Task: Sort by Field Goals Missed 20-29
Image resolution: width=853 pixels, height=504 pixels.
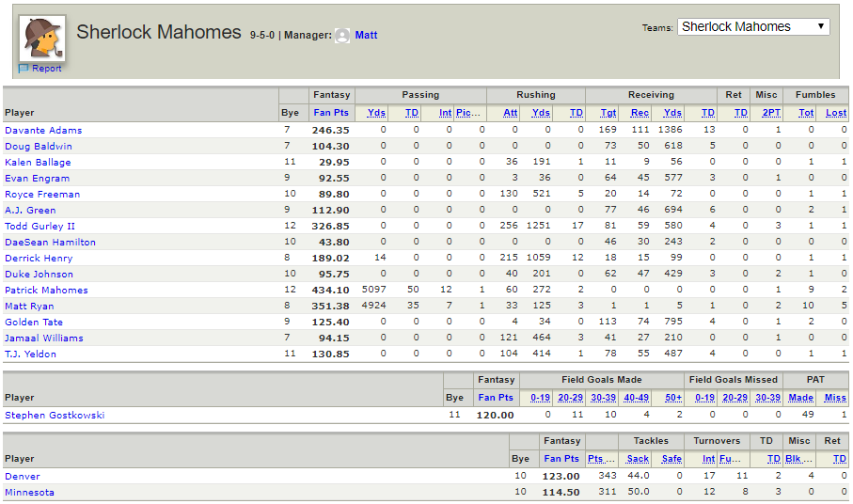Action: tap(735, 398)
